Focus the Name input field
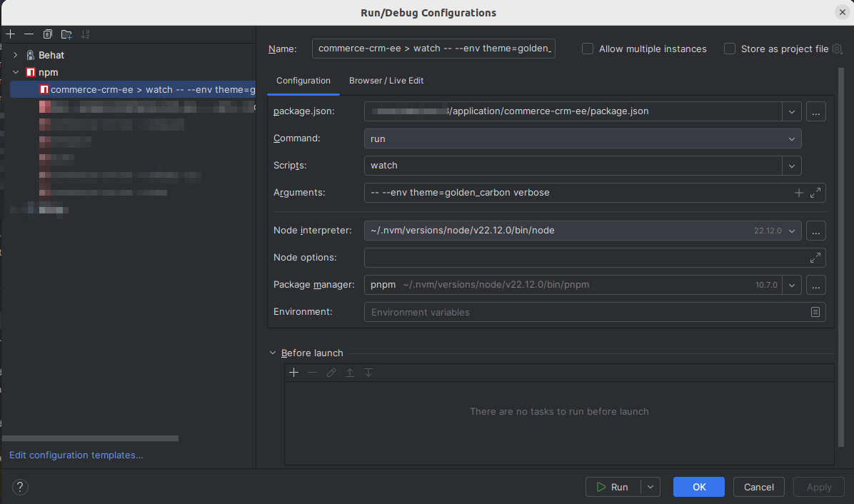Image resolution: width=854 pixels, height=504 pixels. point(433,49)
